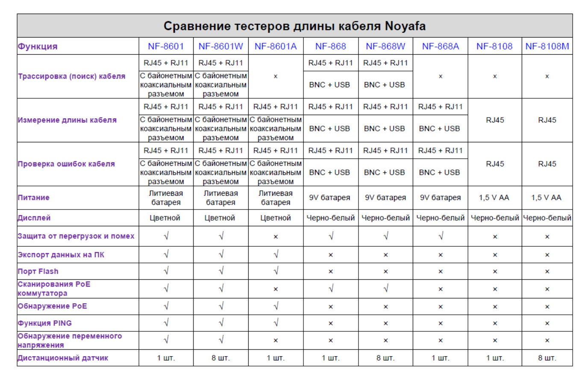Select the 'Питание' row label
This screenshot has height=384, width=588.
[x=34, y=198]
